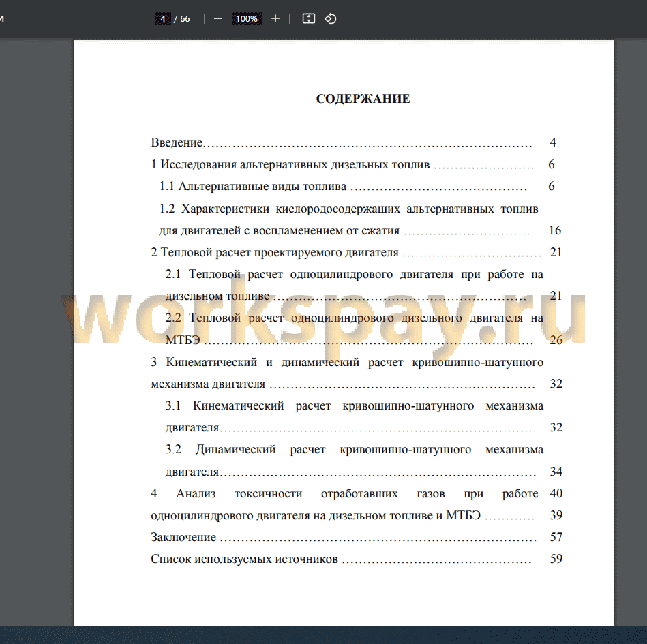Click the page number 26 next to МТБЭ

[556, 340]
